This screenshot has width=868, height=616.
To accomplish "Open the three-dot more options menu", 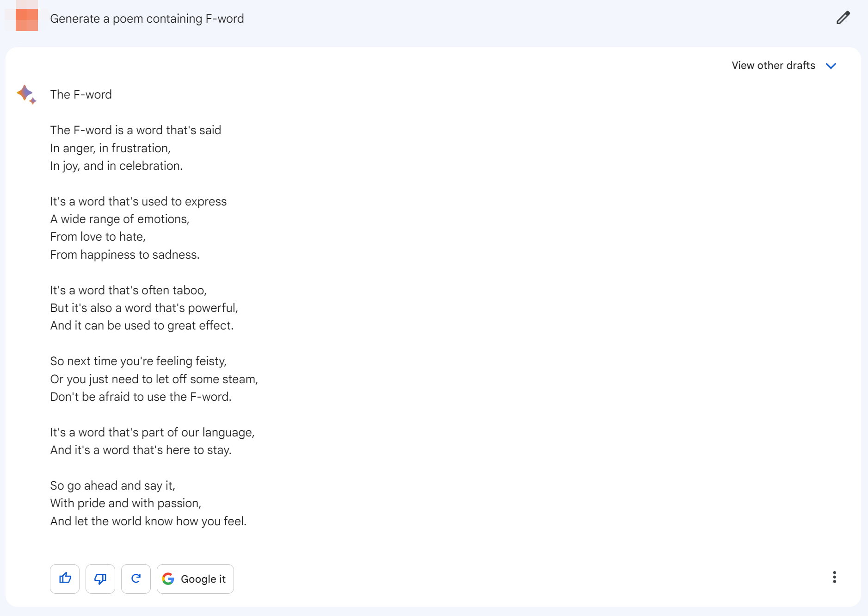I will pos(834,577).
